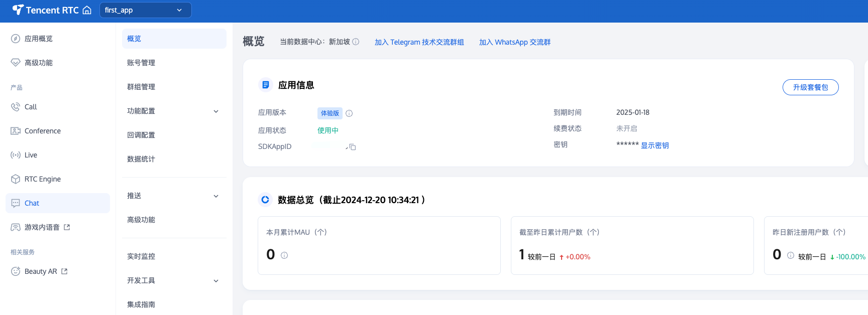The image size is (868, 315).
Task: Click the 未开启 renewal status
Action: point(627,128)
